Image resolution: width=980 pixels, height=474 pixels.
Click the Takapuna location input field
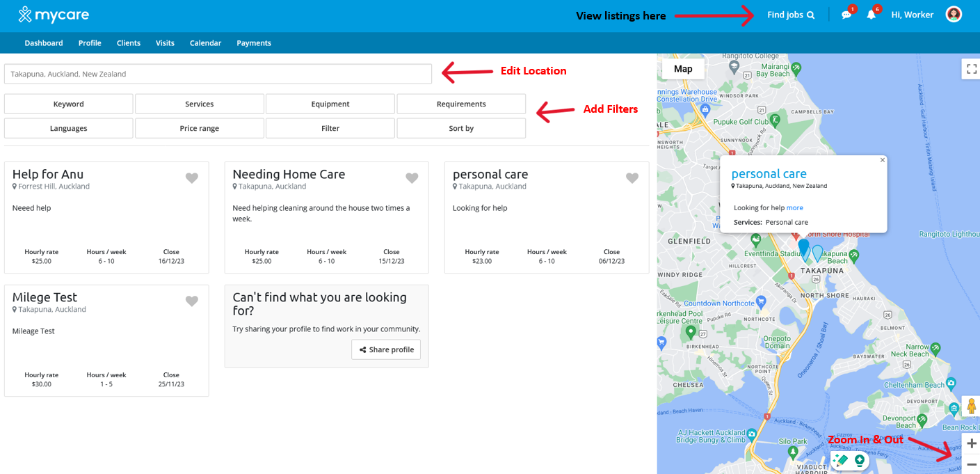point(218,74)
